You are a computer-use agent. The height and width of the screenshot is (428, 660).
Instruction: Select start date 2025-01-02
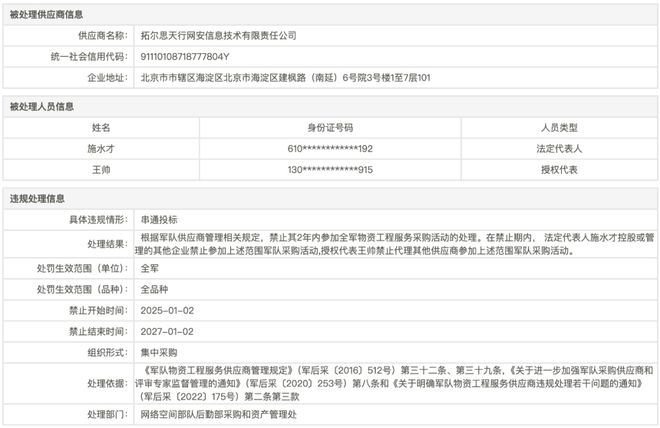pyautogui.click(x=167, y=311)
